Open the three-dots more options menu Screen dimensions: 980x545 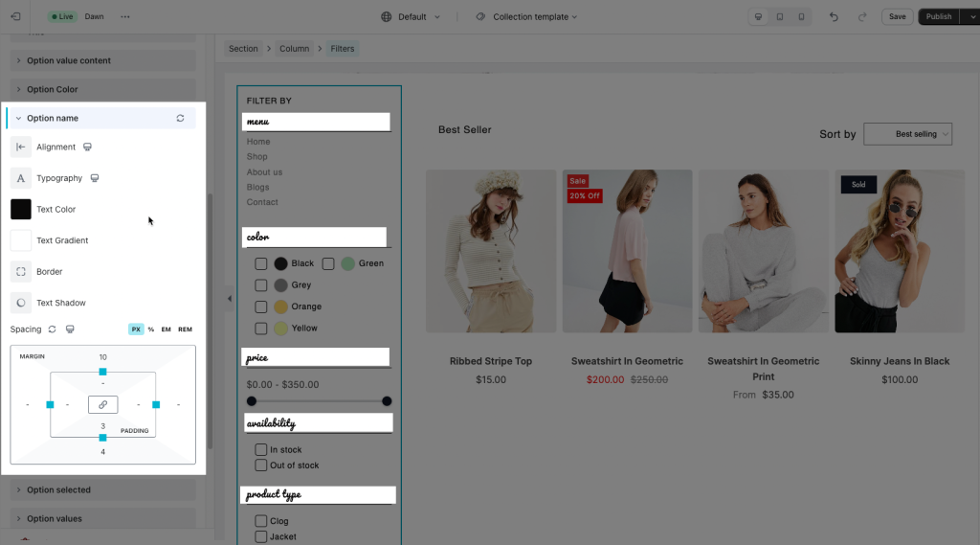tap(125, 17)
